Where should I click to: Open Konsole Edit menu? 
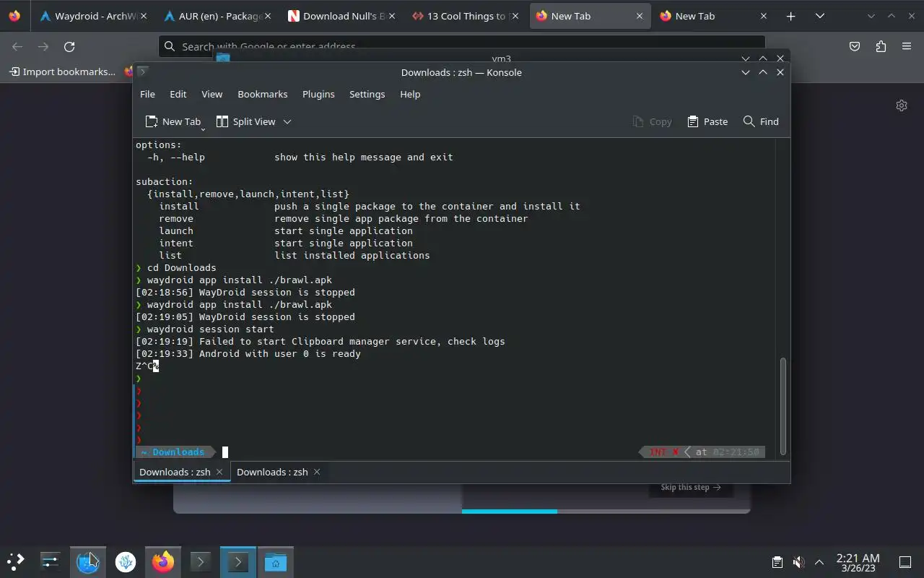tap(178, 94)
